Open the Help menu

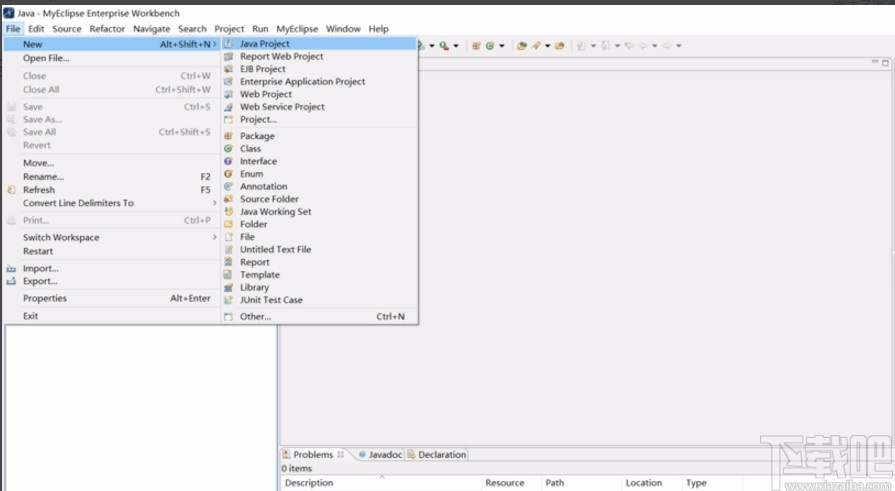click(x=378, y=29)
